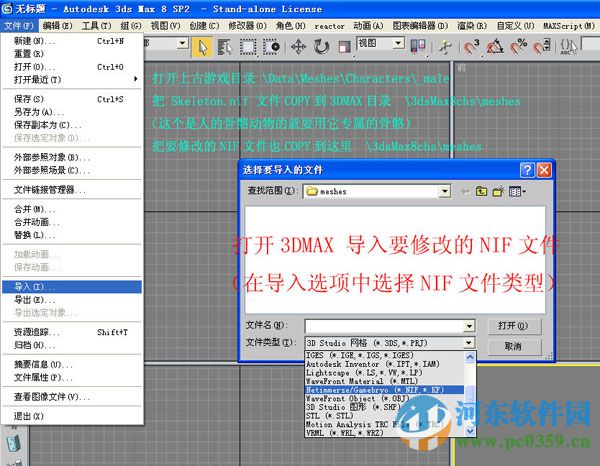Toggle the 3D Snaps magnet icon
Screen dimensions: 600x466
pyautogui.click(x=471, y=47)
